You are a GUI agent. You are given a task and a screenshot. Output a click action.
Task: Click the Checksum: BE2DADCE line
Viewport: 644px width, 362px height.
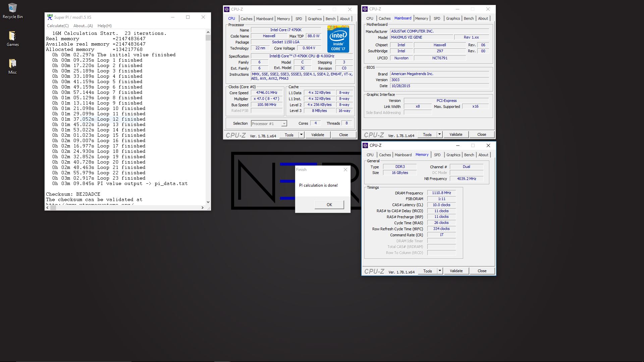click(x=73, y=194)
